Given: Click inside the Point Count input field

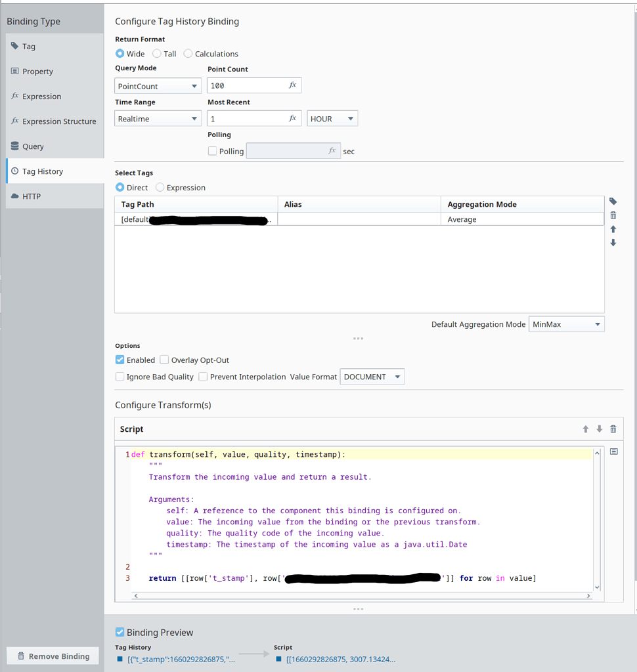Looking at the screenshot, I should coord(250,85).
